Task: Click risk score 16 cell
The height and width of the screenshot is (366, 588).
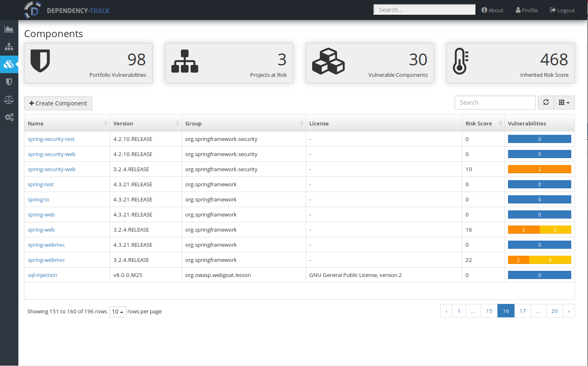Action: 483,230
